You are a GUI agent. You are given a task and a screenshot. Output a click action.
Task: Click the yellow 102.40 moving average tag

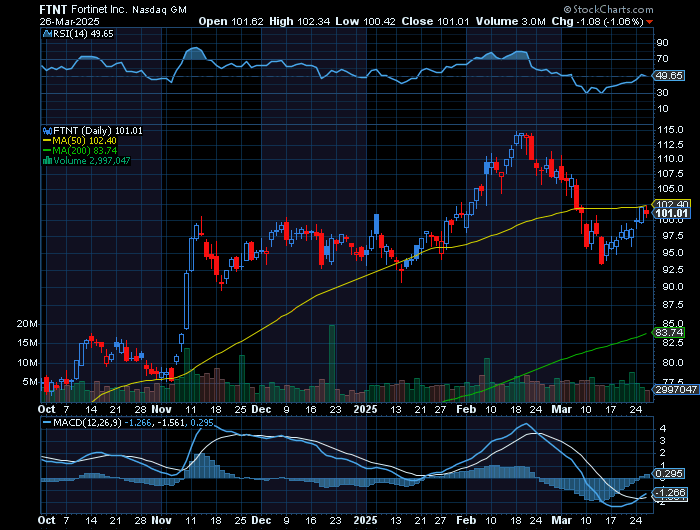tap(672, 204)
